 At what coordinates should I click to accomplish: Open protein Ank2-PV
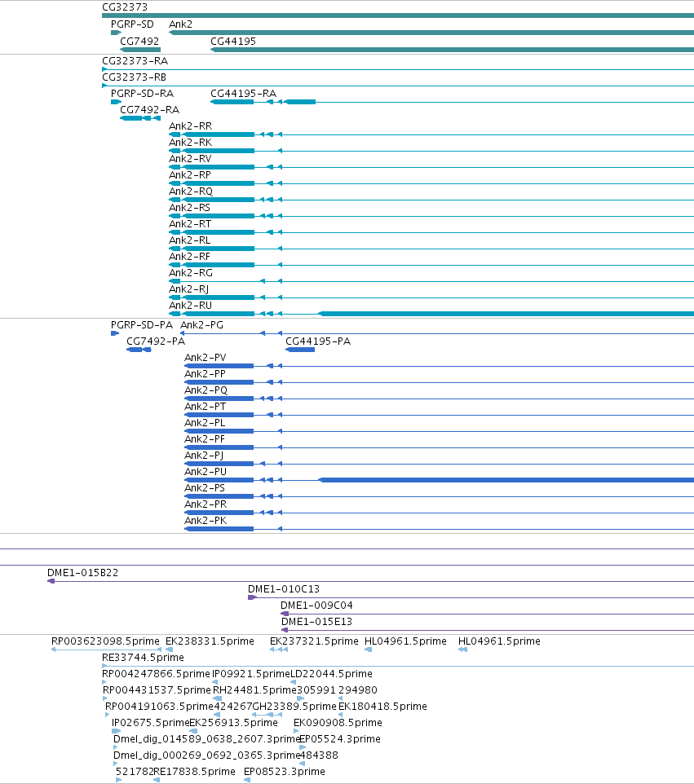(206, 358)
